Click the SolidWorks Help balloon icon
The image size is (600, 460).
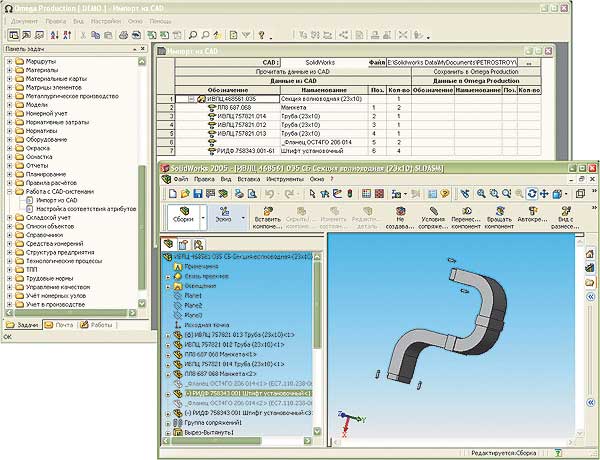point(445,194)
